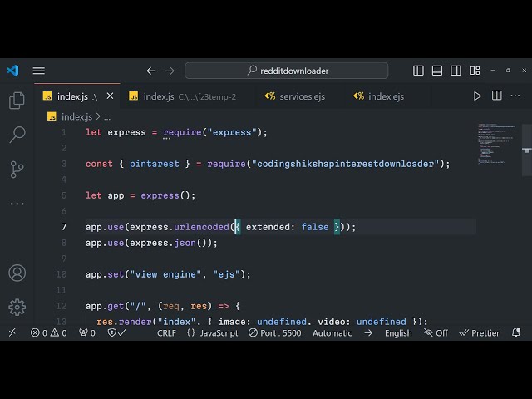
Task: Open the Explorer view in activity bar
Action: point(17,101)
